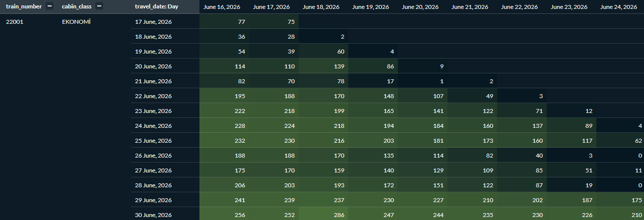
Task: Click the June 24, 2026 column header
Action: [x=619, y=7]
